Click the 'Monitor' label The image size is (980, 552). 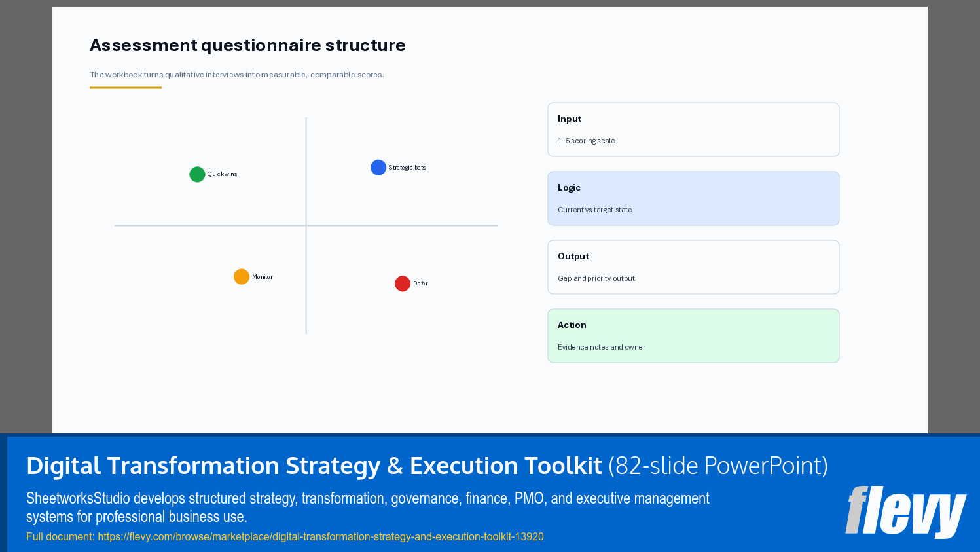click(x=263, y=277)
